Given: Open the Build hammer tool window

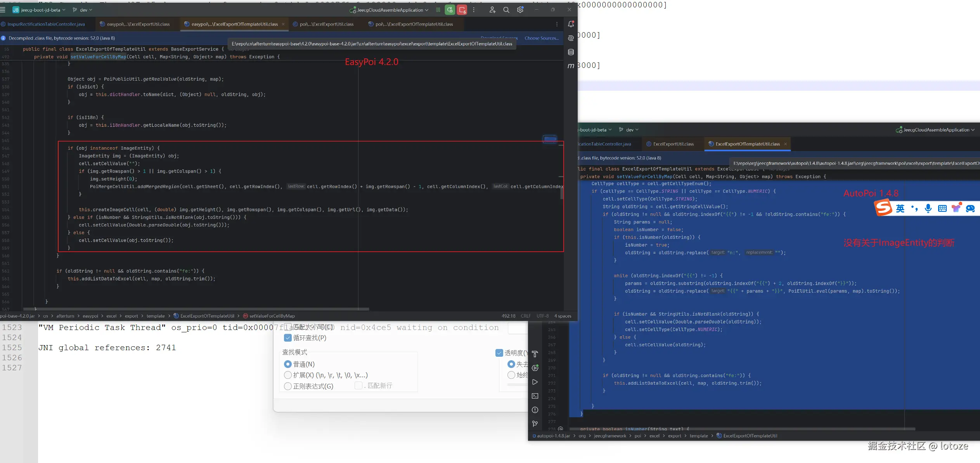Looking at the screenshot, I should point(535,354).
